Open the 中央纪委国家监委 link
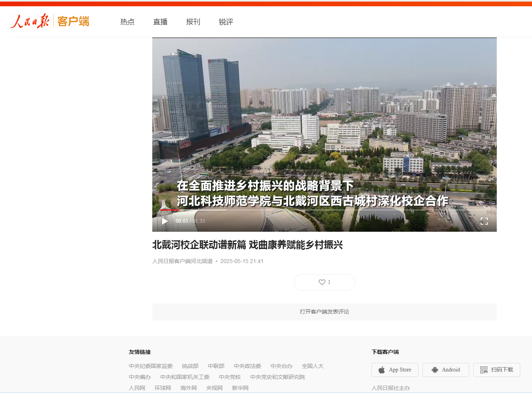 tap(151, 366)
